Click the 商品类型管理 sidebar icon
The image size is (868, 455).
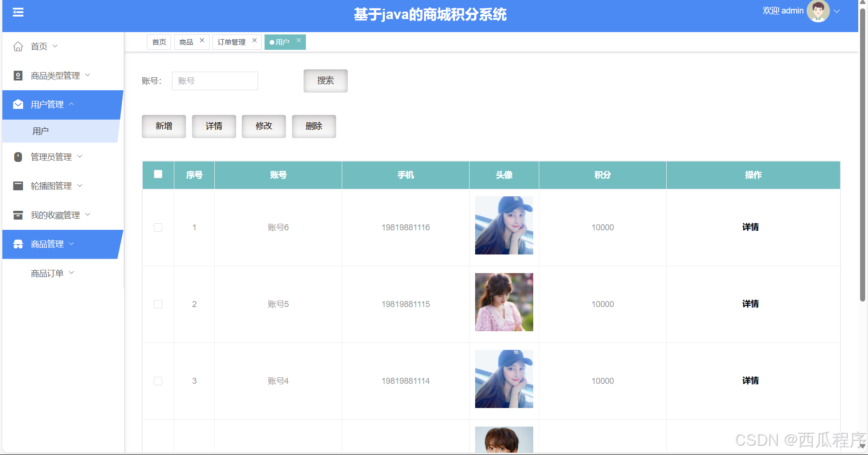coord(18,75)
